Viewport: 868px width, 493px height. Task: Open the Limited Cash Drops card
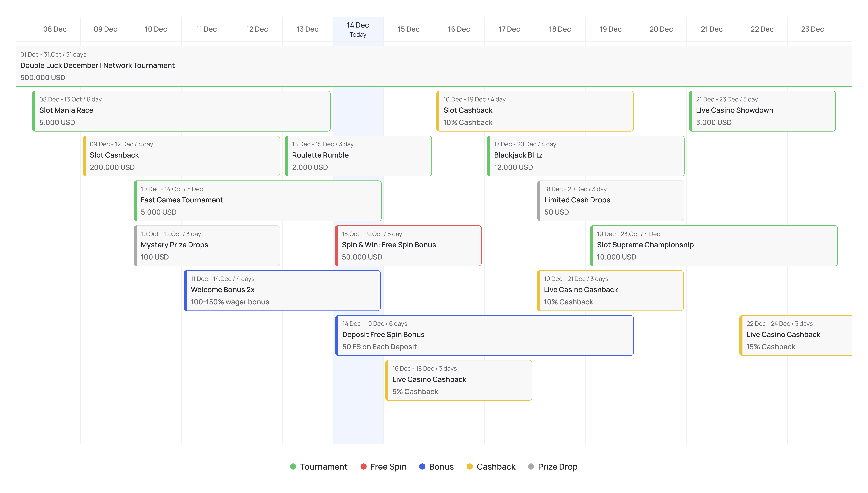click(x=611, y=201)
